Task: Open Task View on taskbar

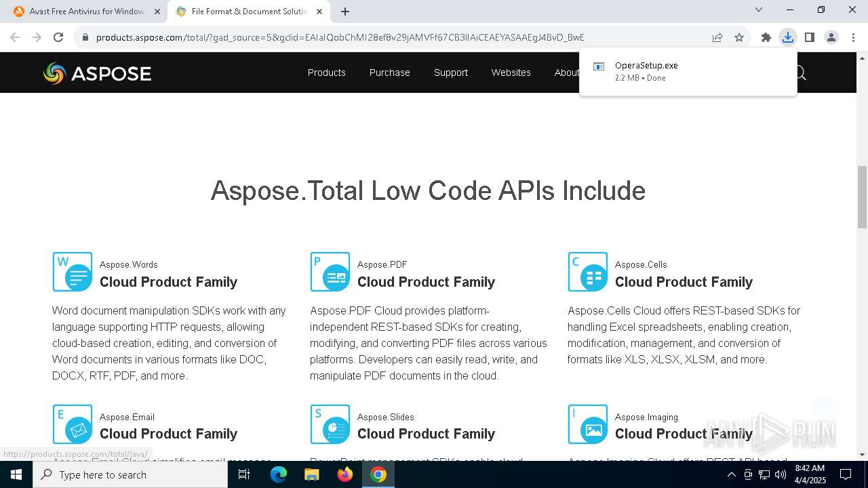Action: pyautogui.click(x=244, y=474)
